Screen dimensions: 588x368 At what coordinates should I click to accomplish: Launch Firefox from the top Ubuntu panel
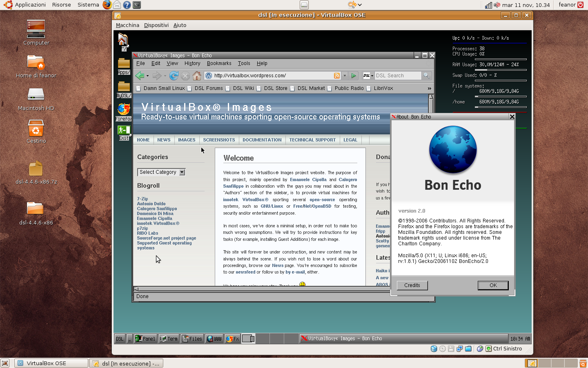107,5
